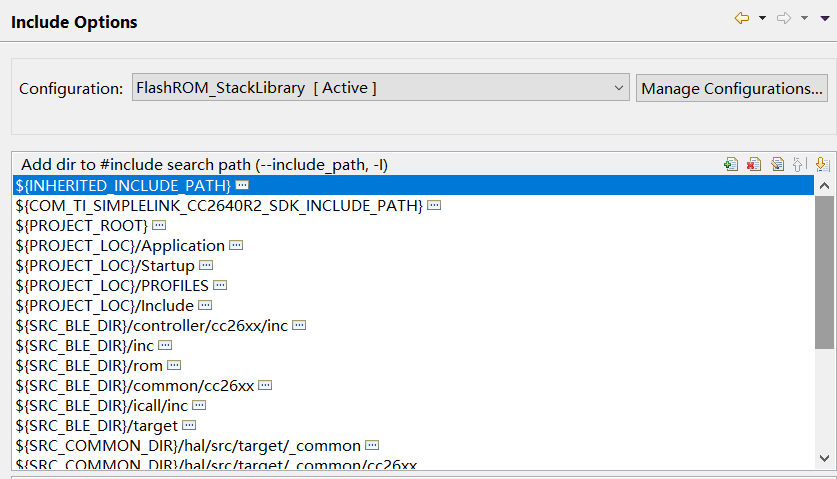
Task: Click ellipsis after ${SRC_BLE_DIR}/rom entry
Action: tap(174, 366)
